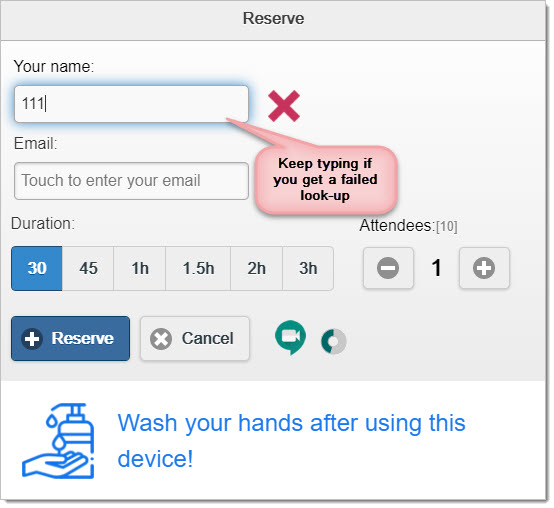Click the Reserve button label
Screen dimensions: 554x508
[x=83, y=338]
